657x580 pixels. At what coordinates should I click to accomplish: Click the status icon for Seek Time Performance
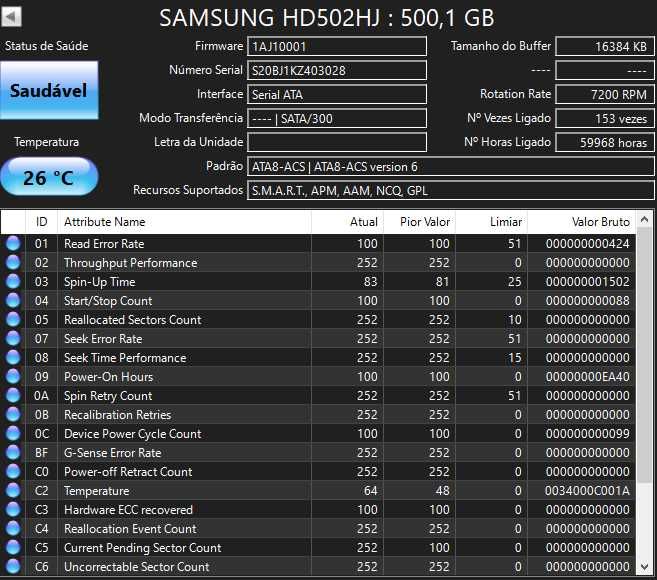coord(13,357)
